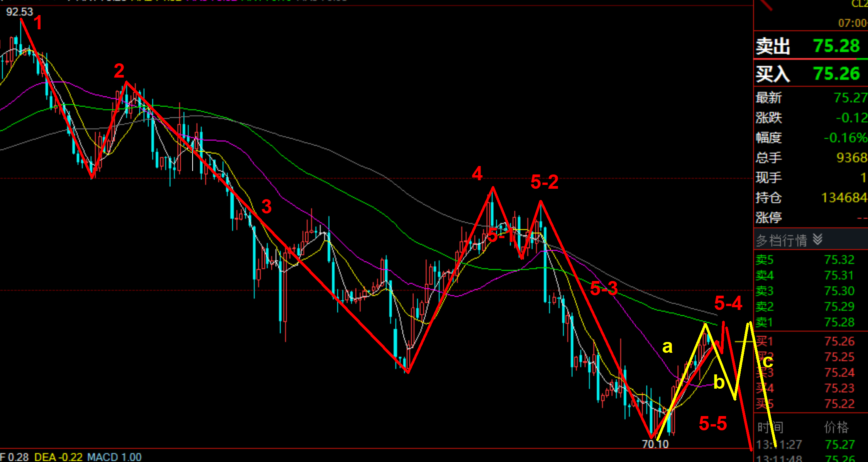Viewport: 868px width, 462px height.
Task: Select the 卖1 order at 75.28
Action: [811, 322]
